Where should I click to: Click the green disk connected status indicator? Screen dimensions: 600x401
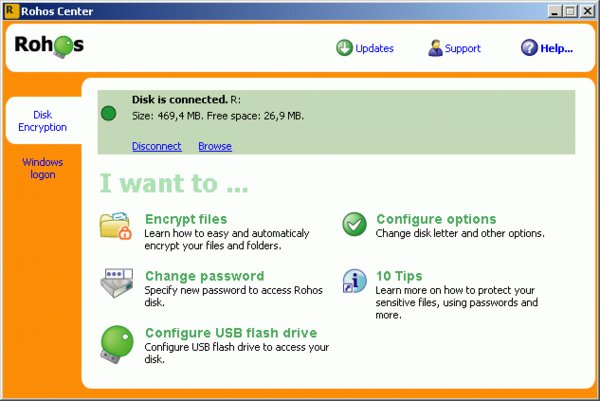tap(108, 113)
